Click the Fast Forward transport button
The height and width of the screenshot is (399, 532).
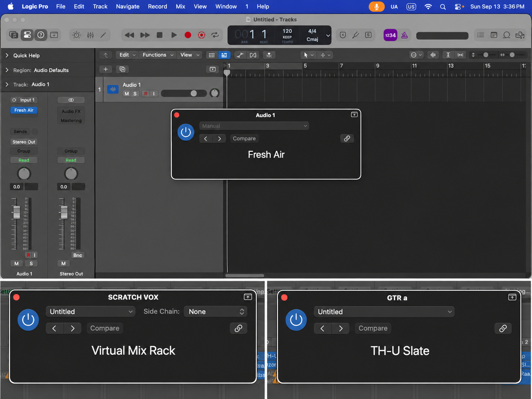(145, 35)
